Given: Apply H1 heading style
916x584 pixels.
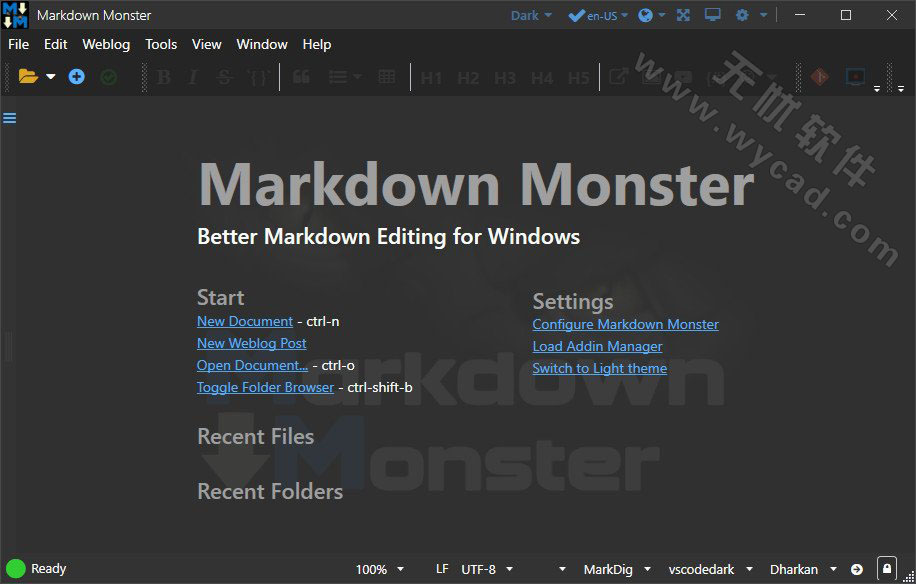Looking at the screenshot, I should (x=431, y=78).
